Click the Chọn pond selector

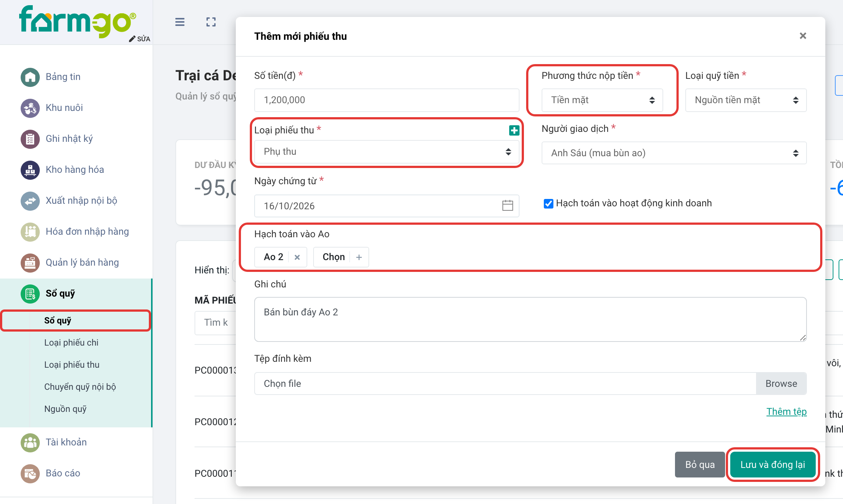[x=341, y=257]
